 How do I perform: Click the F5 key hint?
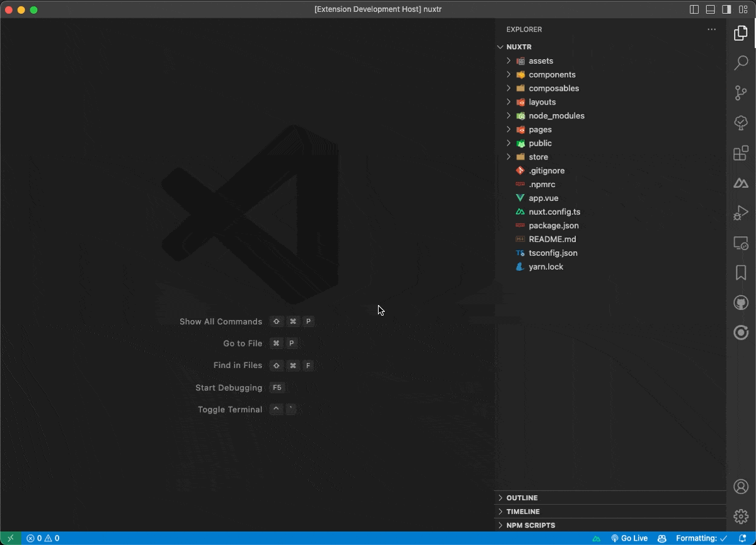(x=277, y=387)
